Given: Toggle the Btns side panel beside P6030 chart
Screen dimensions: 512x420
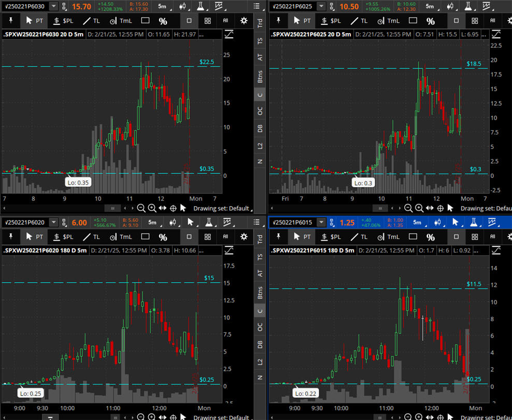Looking at the screenshot, I should coord(260,76).
